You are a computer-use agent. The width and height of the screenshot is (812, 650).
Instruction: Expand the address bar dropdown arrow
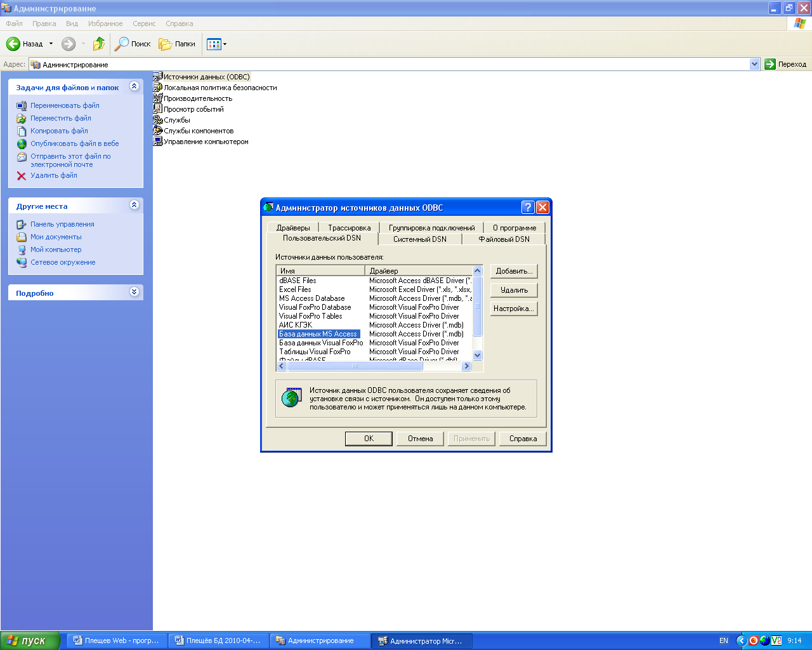tap(754, 64)
